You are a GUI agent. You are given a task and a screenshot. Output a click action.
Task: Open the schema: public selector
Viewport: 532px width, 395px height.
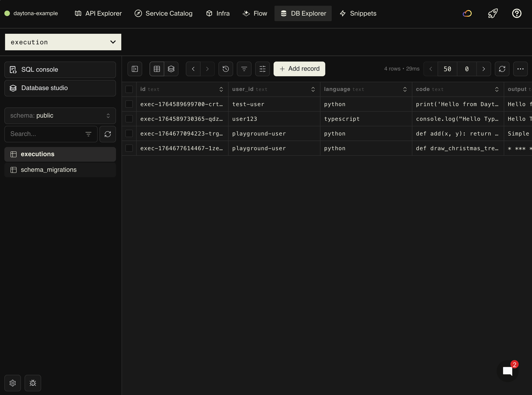[60, 116]
